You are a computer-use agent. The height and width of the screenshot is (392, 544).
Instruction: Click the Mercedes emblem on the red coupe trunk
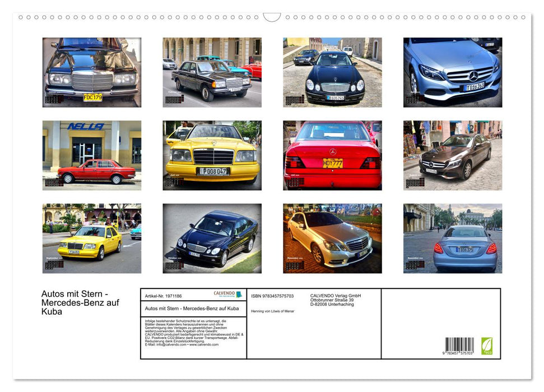pos(333,151)
